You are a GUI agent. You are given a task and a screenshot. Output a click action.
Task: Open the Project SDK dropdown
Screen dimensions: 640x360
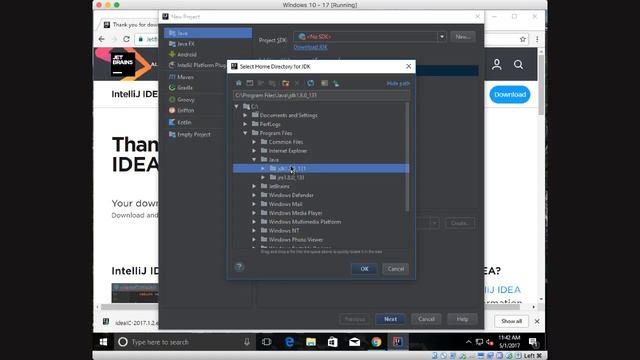click(442, 37)
